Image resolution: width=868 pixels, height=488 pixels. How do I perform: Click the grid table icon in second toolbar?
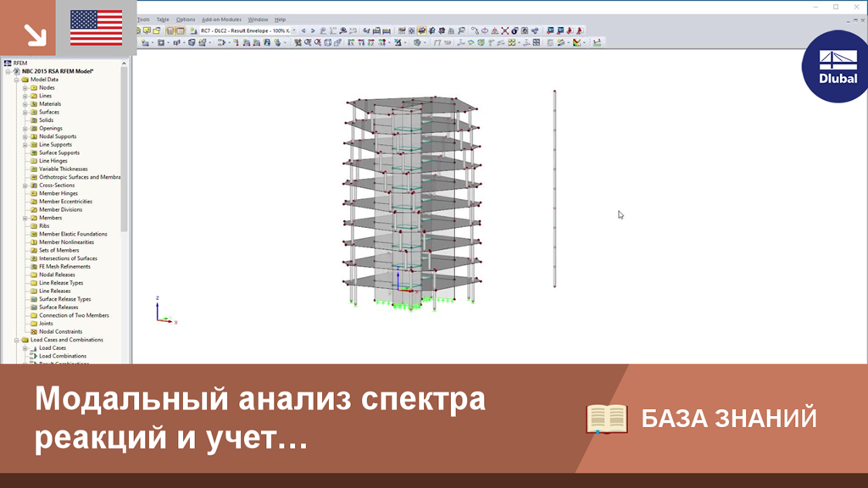pyautogui.click(x=537, y=42)
